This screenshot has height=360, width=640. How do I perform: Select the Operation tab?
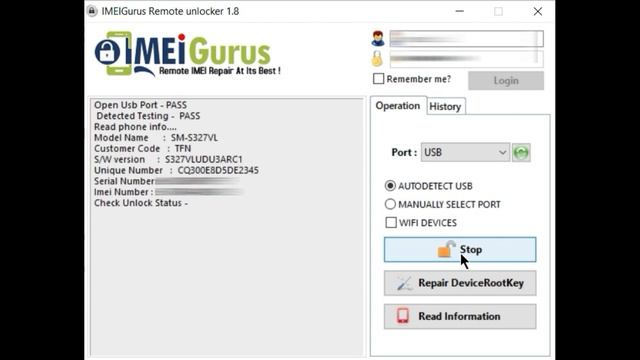398,106
